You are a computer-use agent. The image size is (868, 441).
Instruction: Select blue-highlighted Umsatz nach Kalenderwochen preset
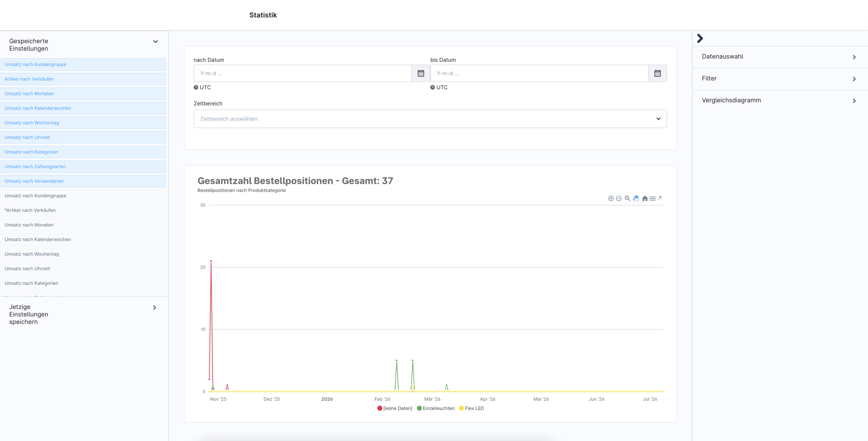[83, 108]
